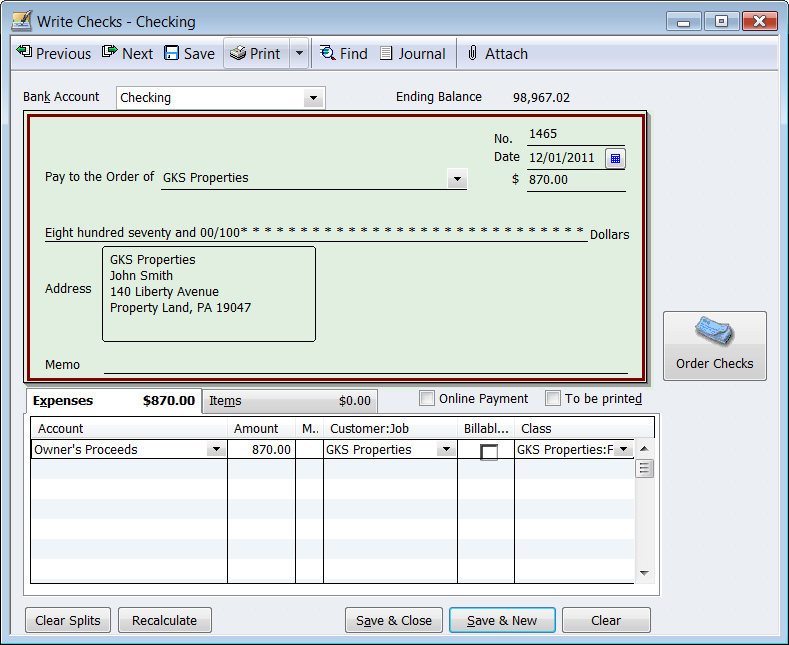789x645 pixels.
Task: Check the To be printed option
Action: (554, 399)
